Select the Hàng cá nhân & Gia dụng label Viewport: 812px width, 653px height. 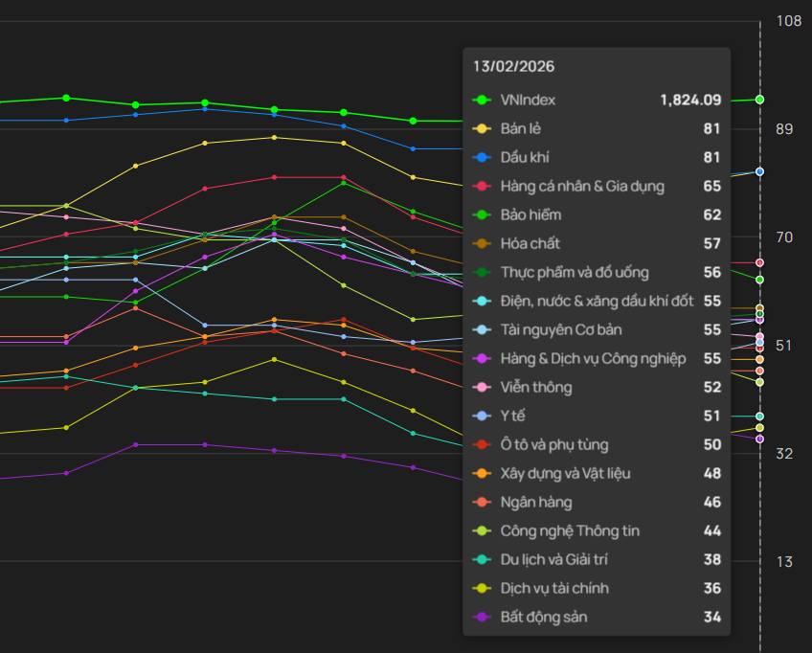(581, 187)
